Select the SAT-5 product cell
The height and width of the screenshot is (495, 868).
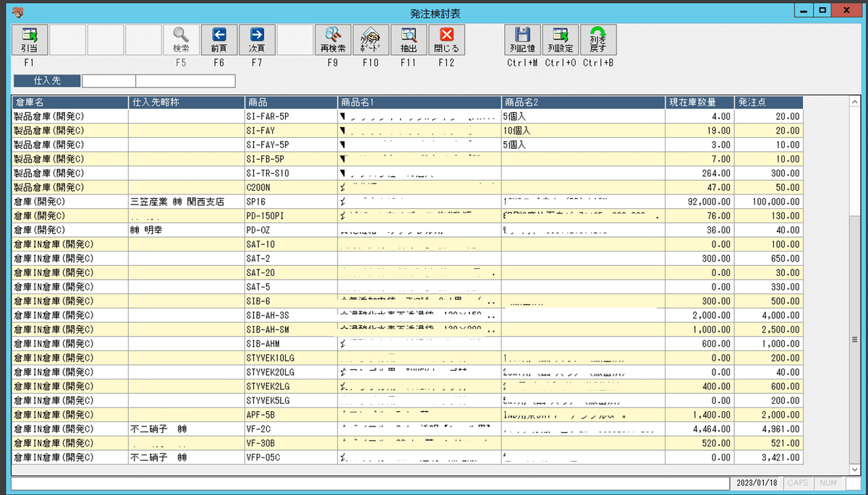point(291,287)
